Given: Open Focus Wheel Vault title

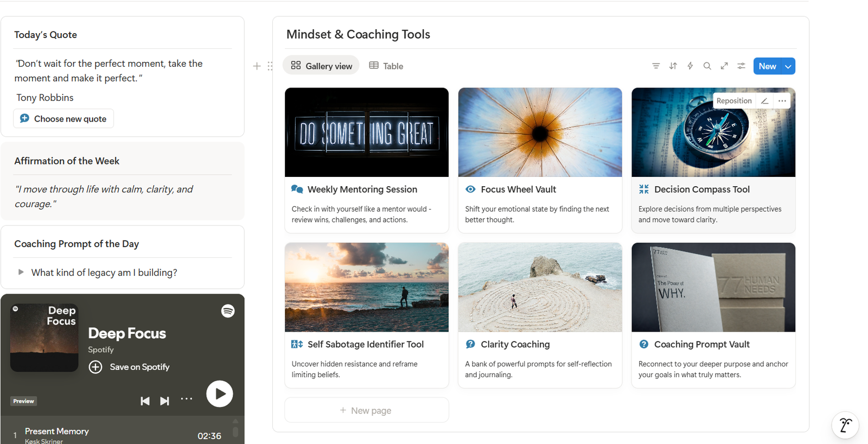Looking at the screenshot, I should coord(519,189).
